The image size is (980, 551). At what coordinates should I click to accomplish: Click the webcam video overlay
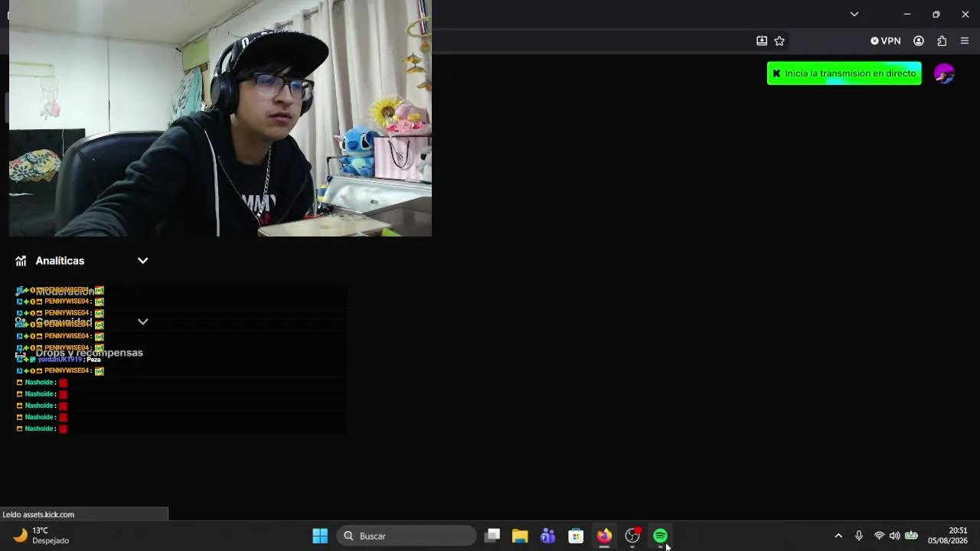[x=220, y=118]
